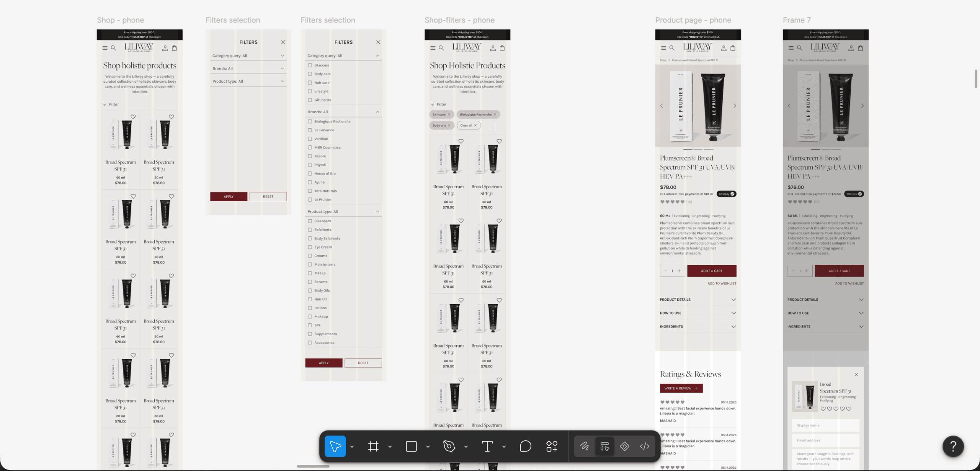The width and height of the screenshot is (980, 471).
Task: Expand HOW TO USE in Frame 7
Action: [825, 313]
